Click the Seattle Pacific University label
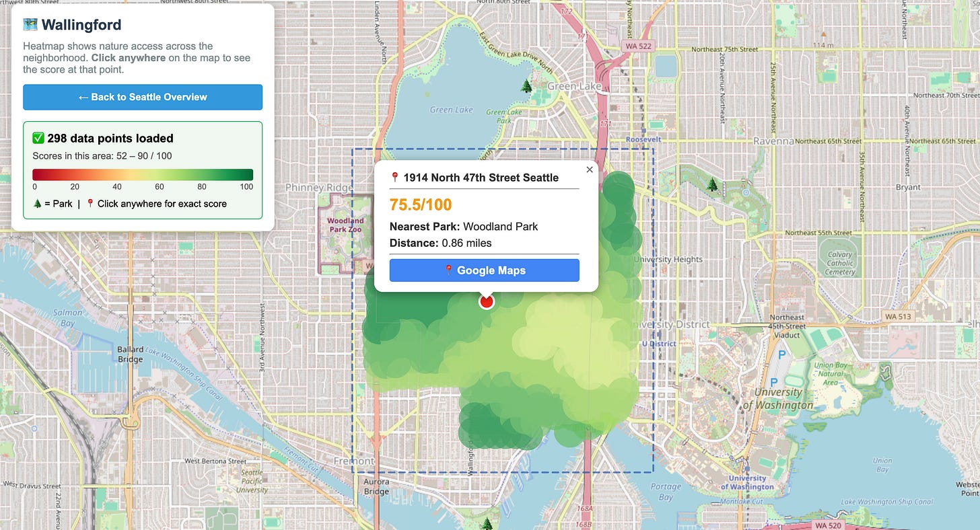980x530 pixels. coord(252,481)
